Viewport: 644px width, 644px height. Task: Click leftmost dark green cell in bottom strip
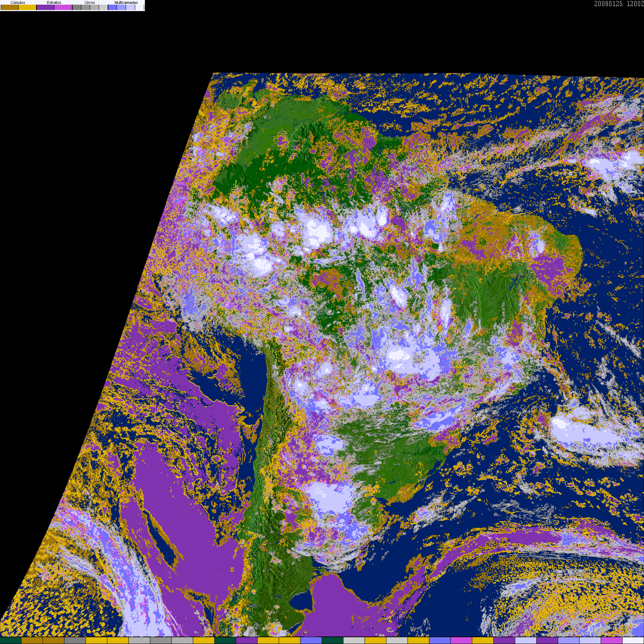coord(11,640)
